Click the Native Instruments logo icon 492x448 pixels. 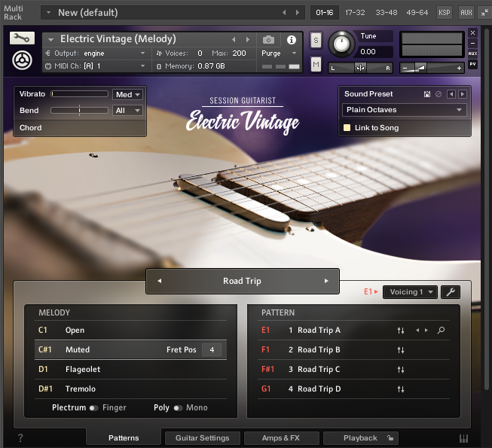[x=22, y=60]
